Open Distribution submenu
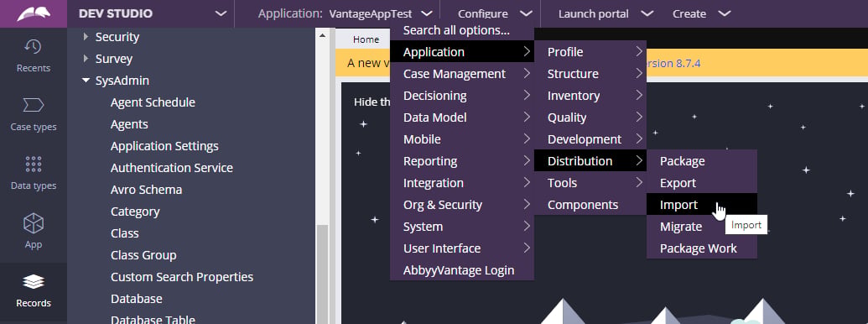 [x=590, y=161]
